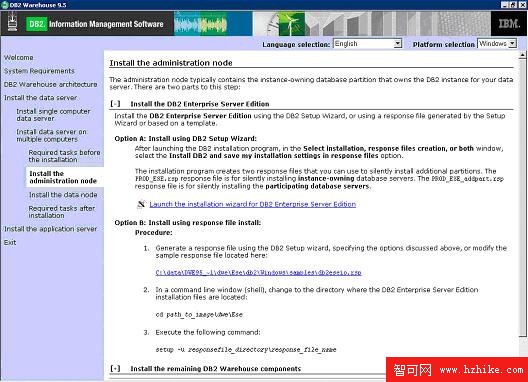Click the cd path_to_image\dwe\Ese command text

coord(199,315)
